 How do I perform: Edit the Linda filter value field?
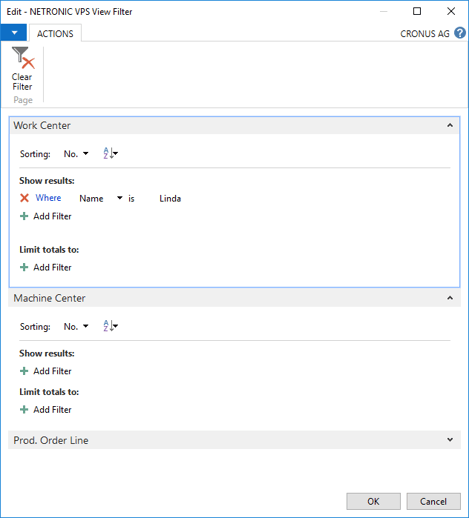coord(170,198)
